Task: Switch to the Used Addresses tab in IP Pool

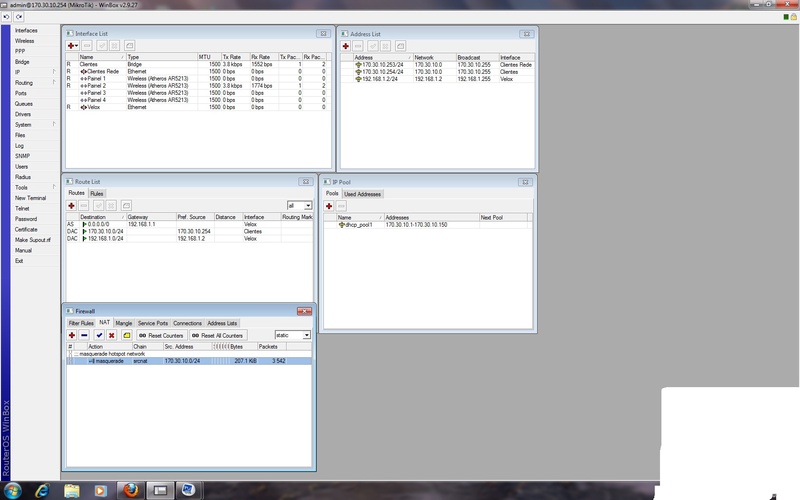Action: [x=362, y=194]
